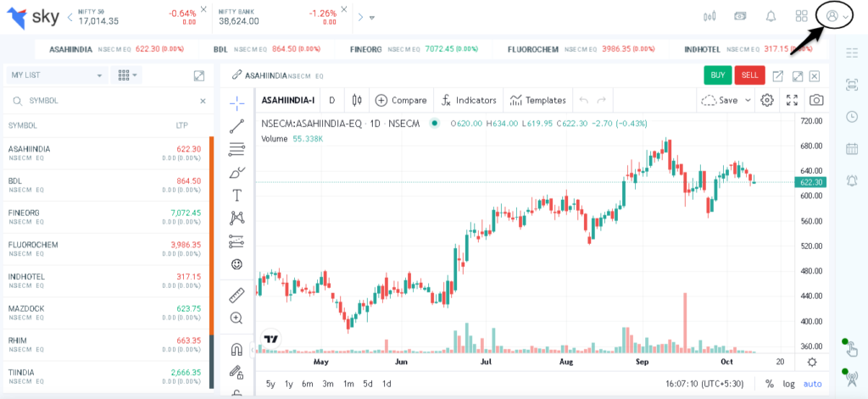Select the prediction and measurement tool
Viewport: 868px width, 399px height.
(x=237, y=241)
